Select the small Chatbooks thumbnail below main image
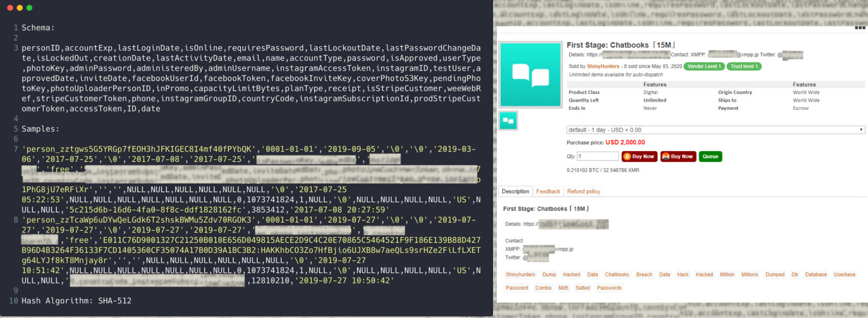The image size is (868, 318). tap(508, 120)
